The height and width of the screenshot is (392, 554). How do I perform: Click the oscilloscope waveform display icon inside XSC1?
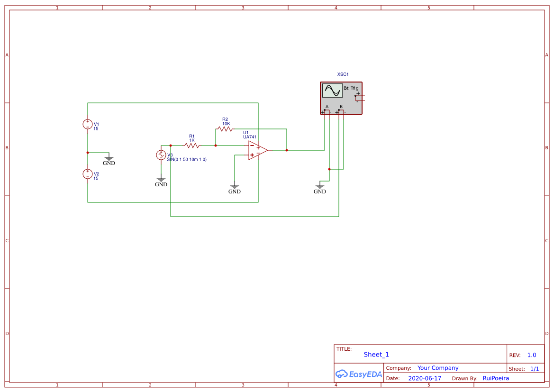pos(332,90)
